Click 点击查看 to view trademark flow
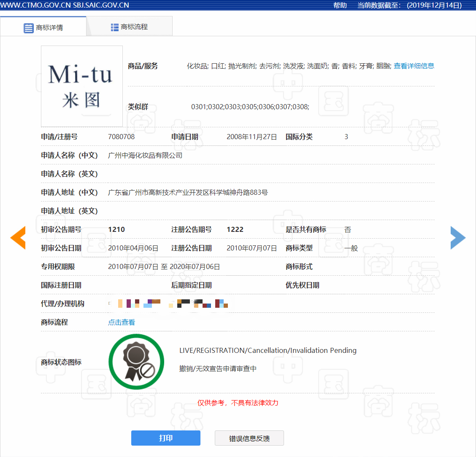 121,322
